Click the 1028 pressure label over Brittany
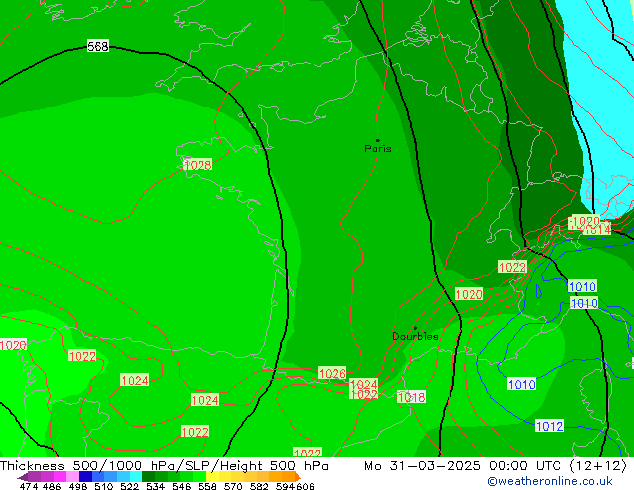 point(198,165)
